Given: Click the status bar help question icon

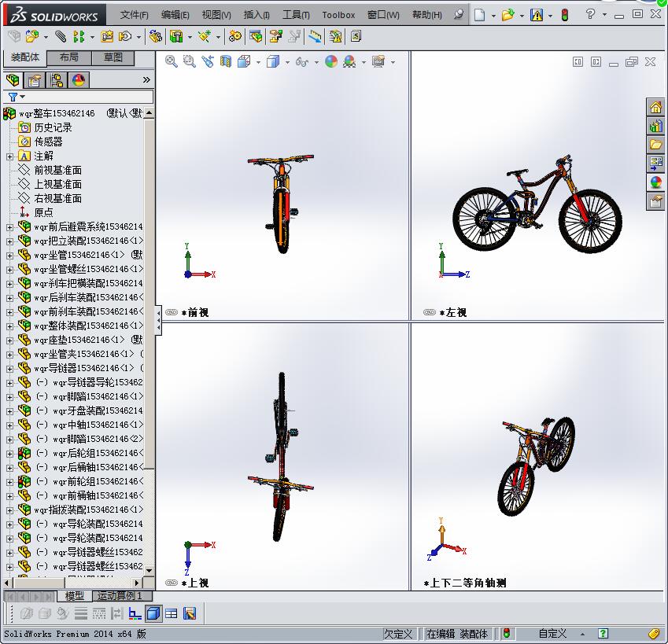Looking at the screenshot, I should pos(603,633).
